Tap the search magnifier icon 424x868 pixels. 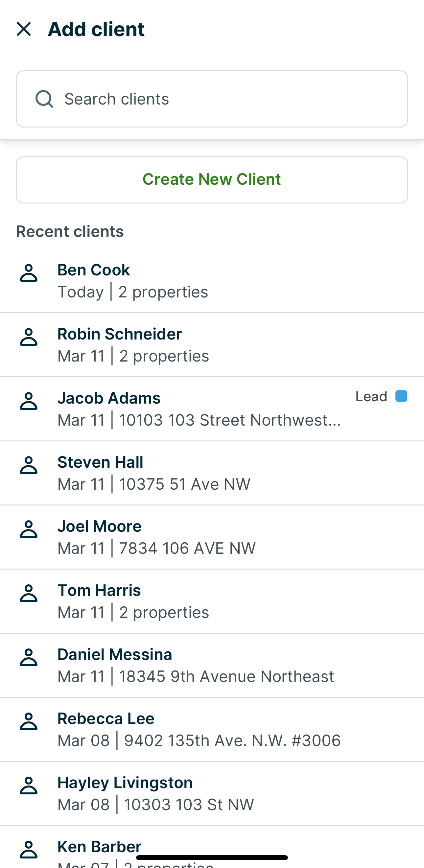click(44, 99)
